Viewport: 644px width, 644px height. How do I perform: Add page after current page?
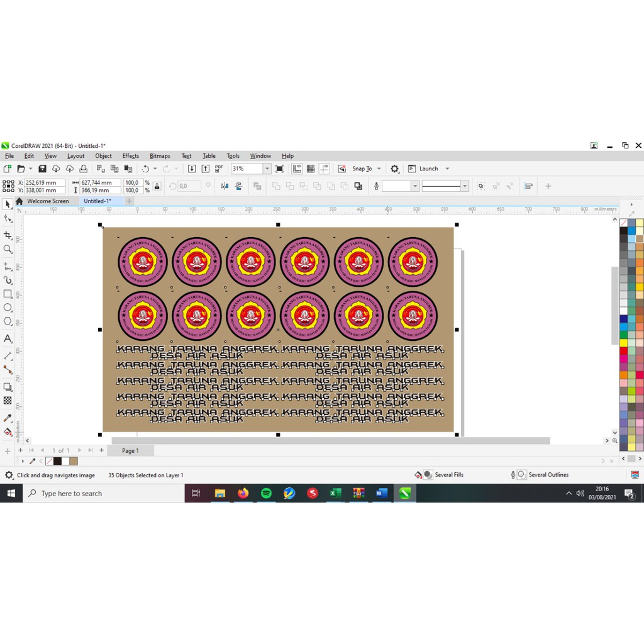click(101, 450)
